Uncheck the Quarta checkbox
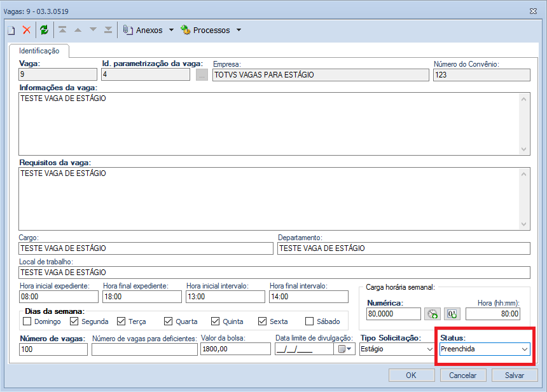 coord(168,321)
